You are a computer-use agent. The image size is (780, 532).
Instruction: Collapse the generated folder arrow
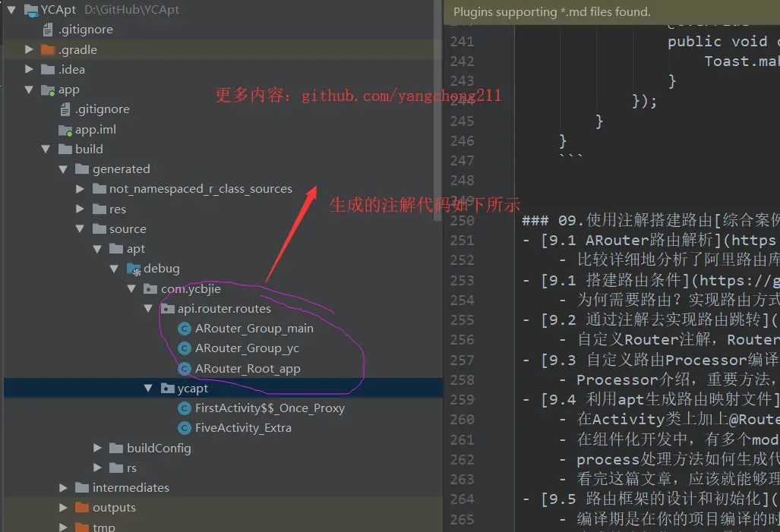[x=63, y=169]
